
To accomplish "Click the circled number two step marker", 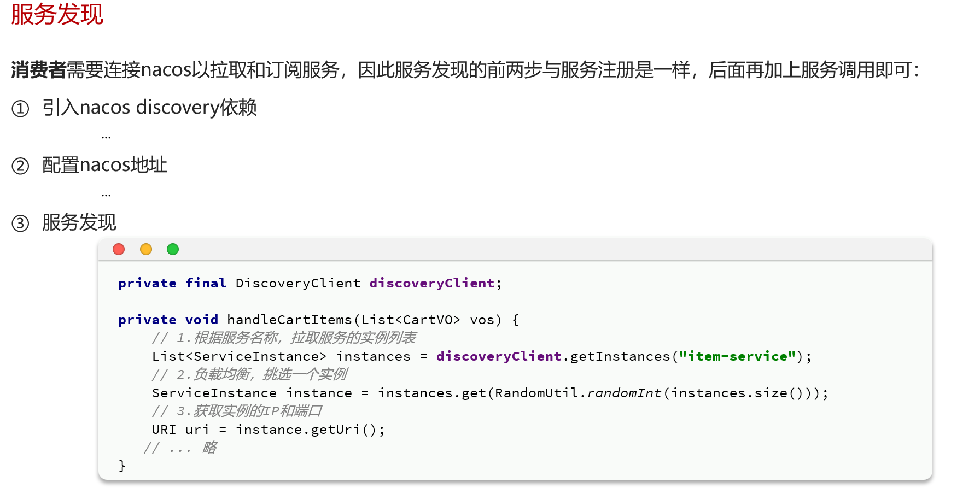I will click(20, 166).
